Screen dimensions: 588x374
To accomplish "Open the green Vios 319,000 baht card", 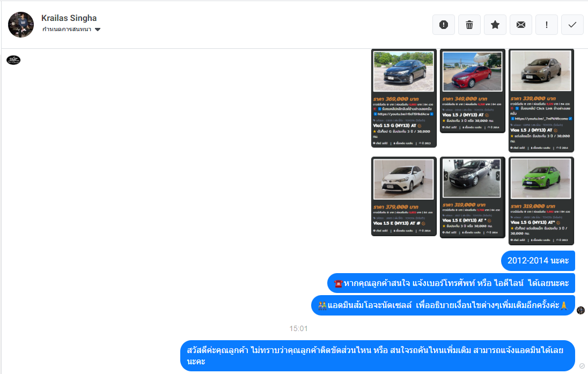I will tap(541, 201).
